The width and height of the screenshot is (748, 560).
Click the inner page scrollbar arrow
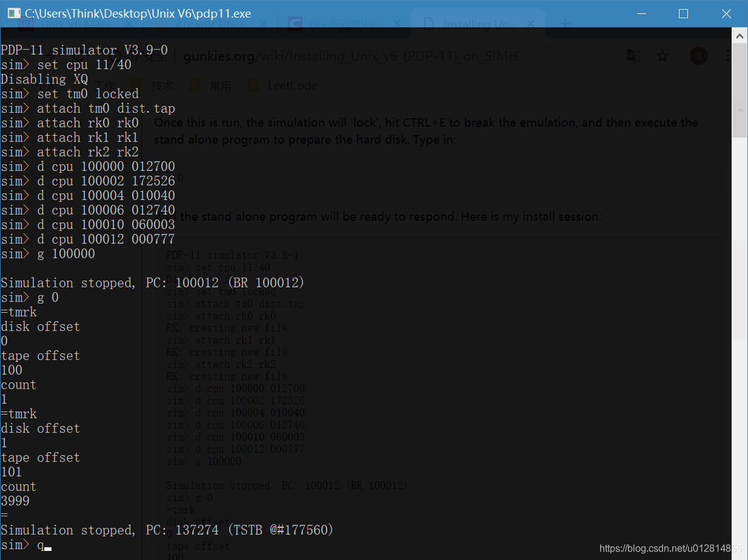[x=741, y=110]
